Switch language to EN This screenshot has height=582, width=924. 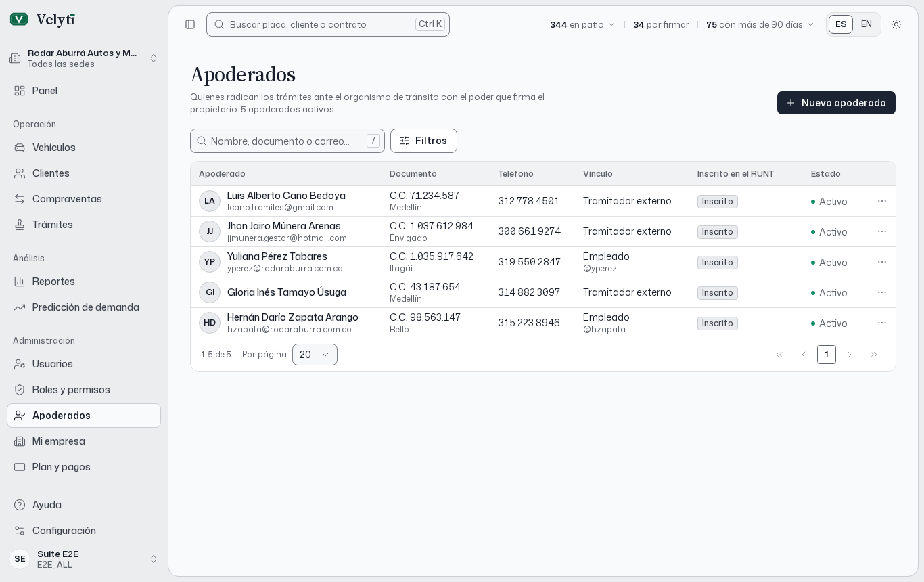pyautogui.click(x=867, y=24)
